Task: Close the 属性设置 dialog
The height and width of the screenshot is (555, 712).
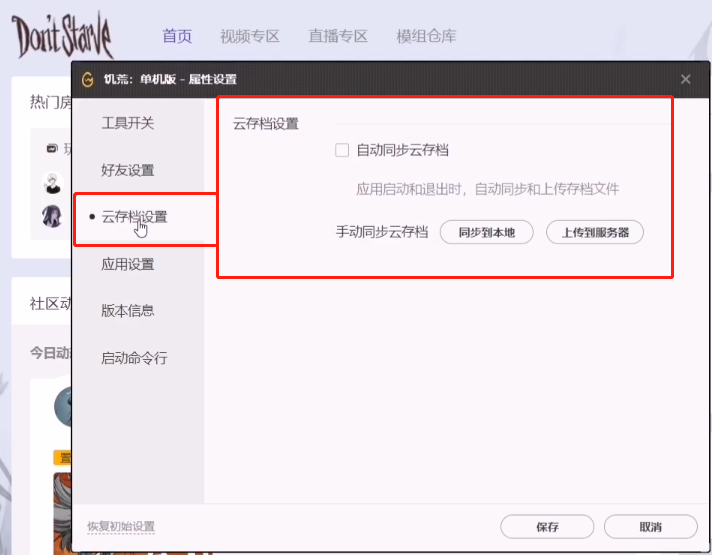Action: pyautogui.click(x=686, y=79)
